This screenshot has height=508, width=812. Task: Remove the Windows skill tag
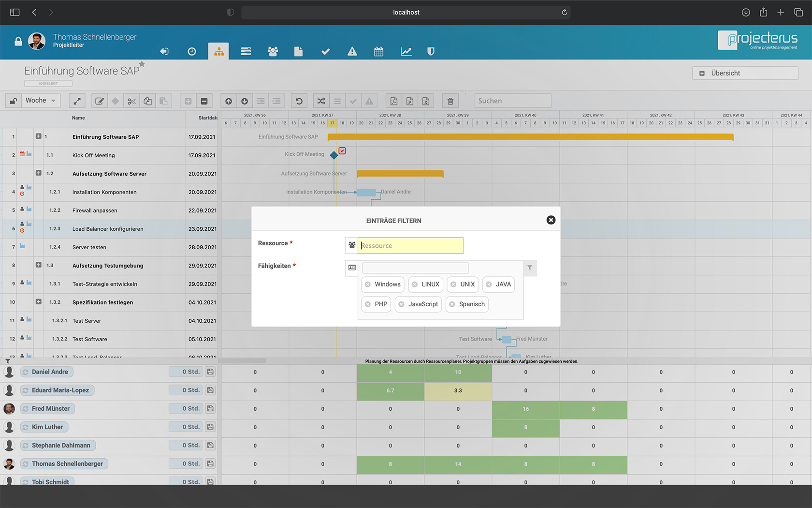[368, 284]
